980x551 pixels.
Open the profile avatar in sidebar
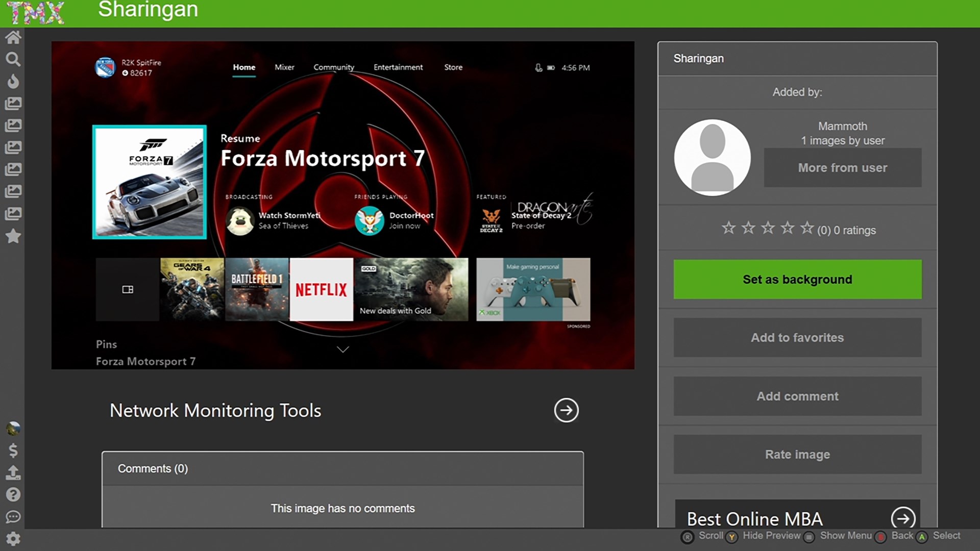click(x=13, y=429)
